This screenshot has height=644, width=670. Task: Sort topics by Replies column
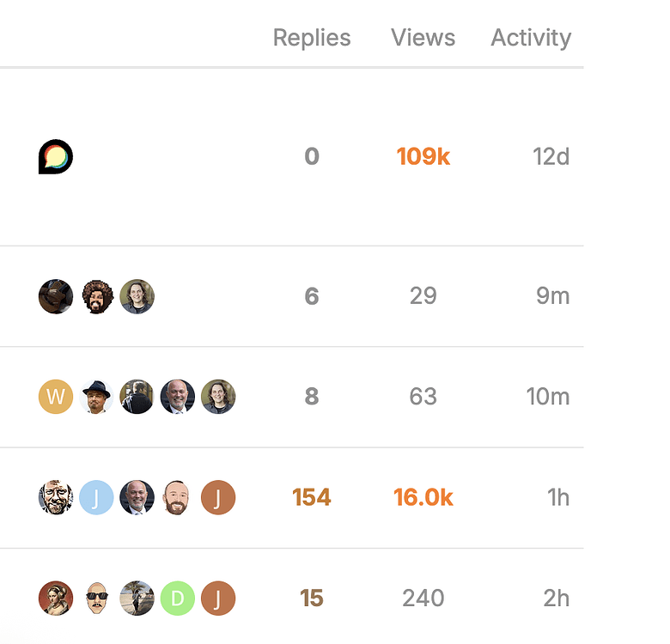312,38
